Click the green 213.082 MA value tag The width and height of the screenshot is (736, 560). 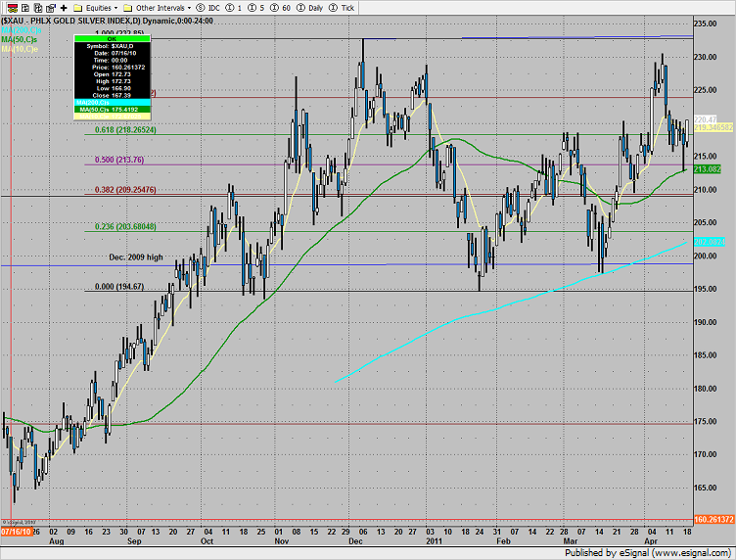[x=708, y=169]
